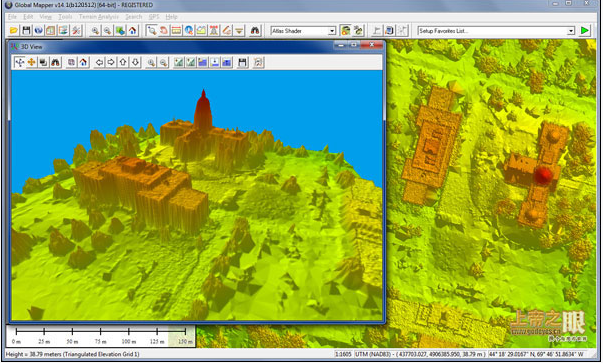Viewport: 603px width, 363px height.
Task: Click the left arrow button in 3D View toolbar
Action: [x=99, y=62]
